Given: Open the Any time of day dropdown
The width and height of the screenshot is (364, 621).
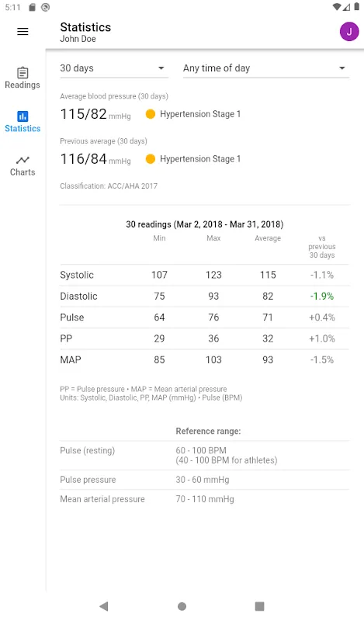Looking at the screenshot, I should coord(266,68).
